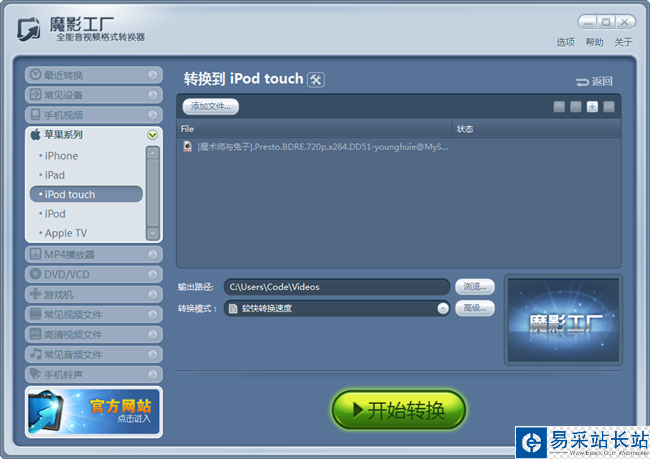
Task: Click the 返回 link
Action: pyautogui.click(x=594, y=81)
